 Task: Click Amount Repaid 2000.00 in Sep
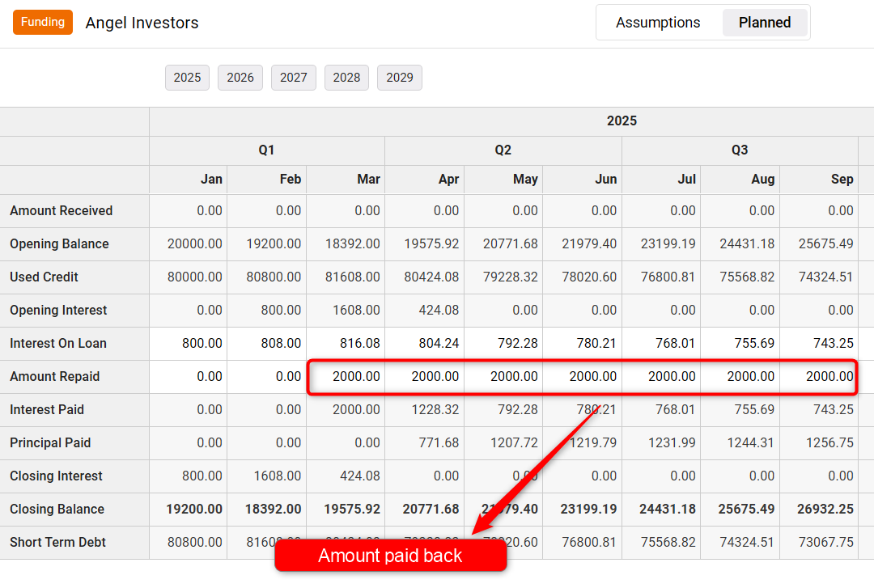[x=830, y=377]
